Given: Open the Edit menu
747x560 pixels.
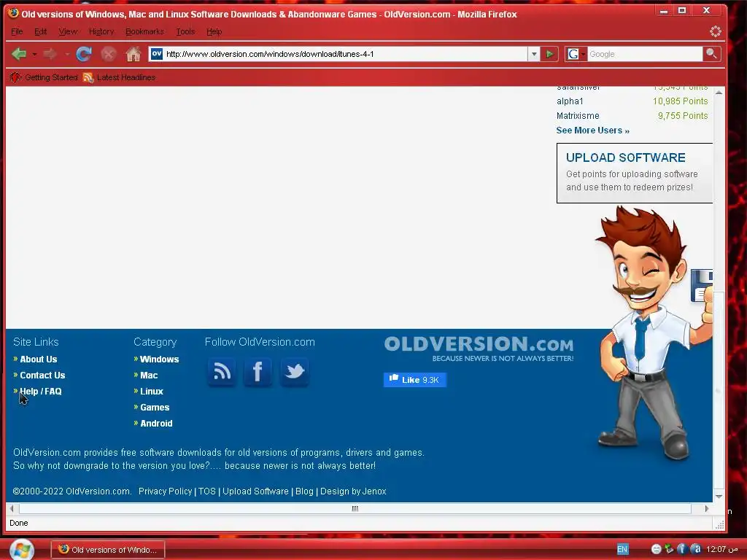Looking at the screenshot, I should tap(41, 31).
